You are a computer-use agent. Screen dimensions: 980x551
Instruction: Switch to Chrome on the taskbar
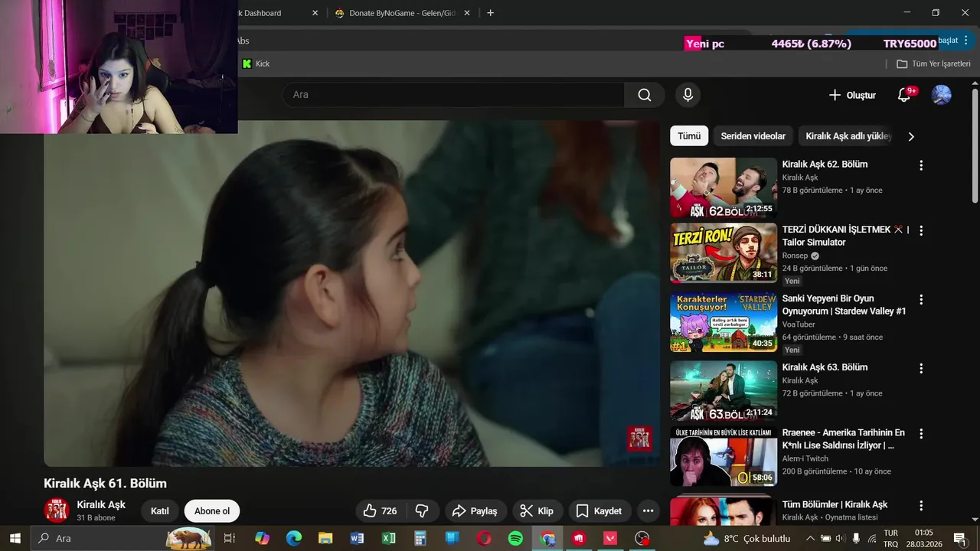point(547,538)
